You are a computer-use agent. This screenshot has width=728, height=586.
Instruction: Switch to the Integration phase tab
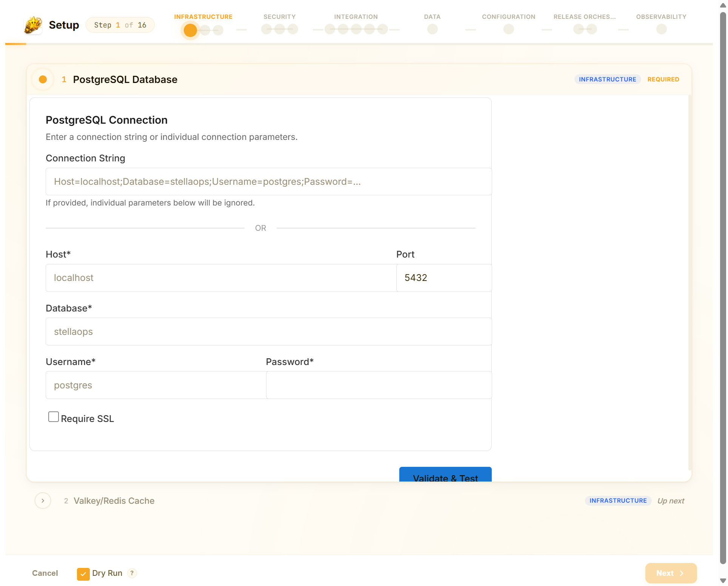356,17
